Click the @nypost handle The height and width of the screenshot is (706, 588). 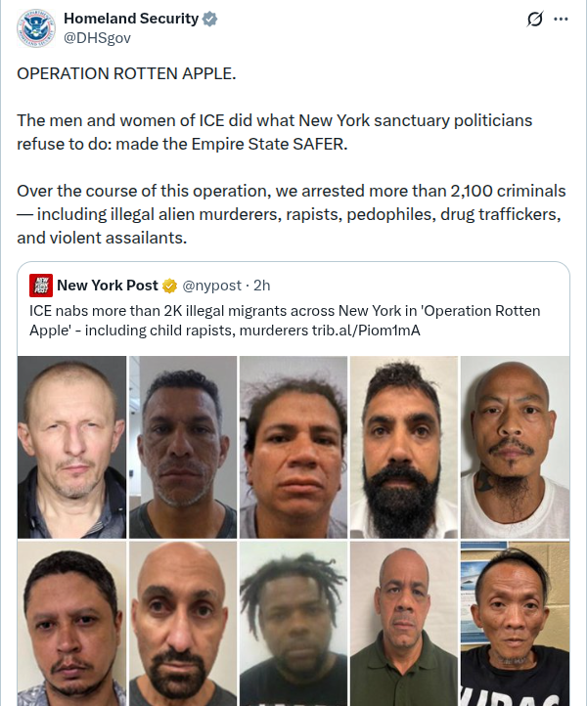211,286
